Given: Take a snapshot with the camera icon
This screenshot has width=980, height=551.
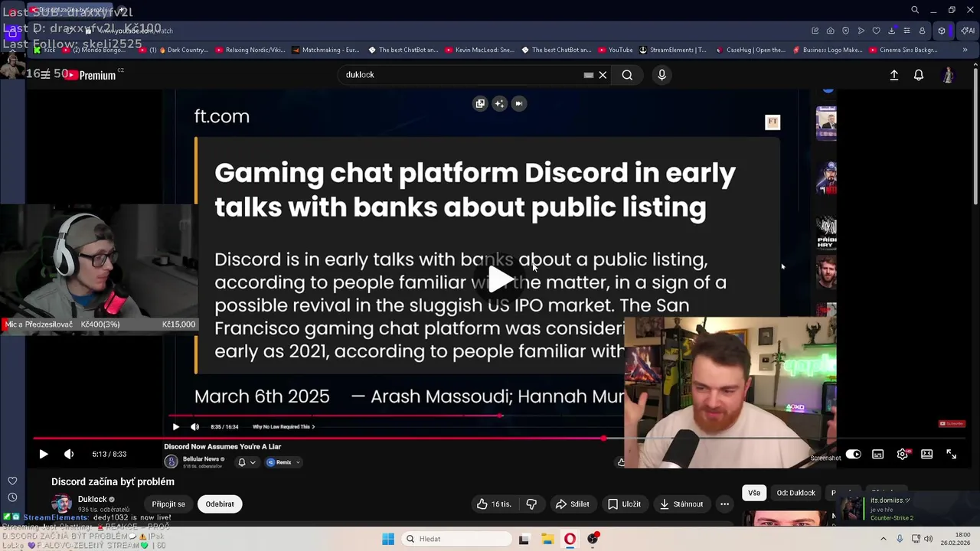Looking at the screenshot, I should coord(831,31).
